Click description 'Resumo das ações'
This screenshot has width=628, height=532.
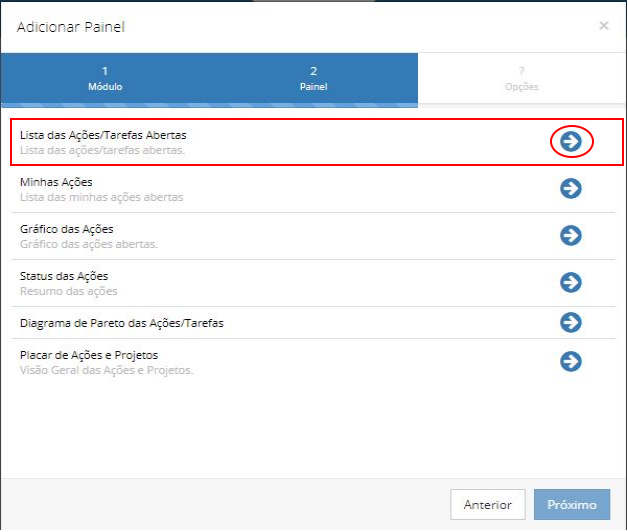pyautogui.click(x=68, y=291)
